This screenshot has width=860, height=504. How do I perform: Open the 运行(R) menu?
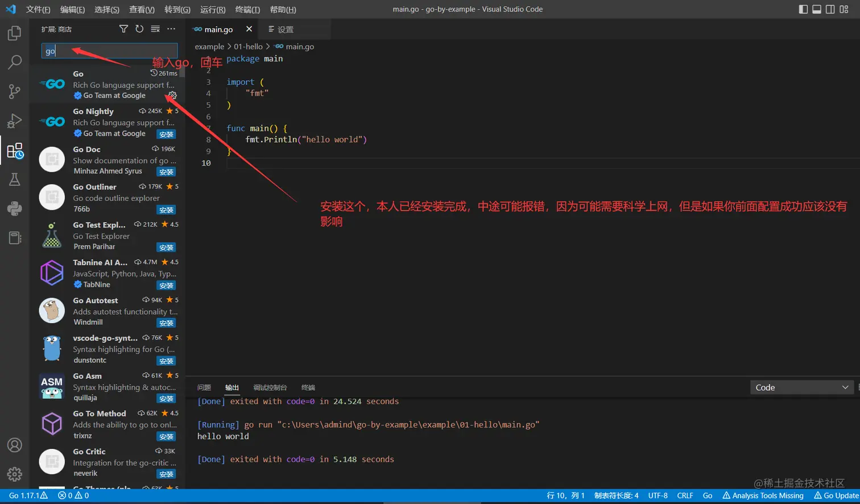(213, 9)
